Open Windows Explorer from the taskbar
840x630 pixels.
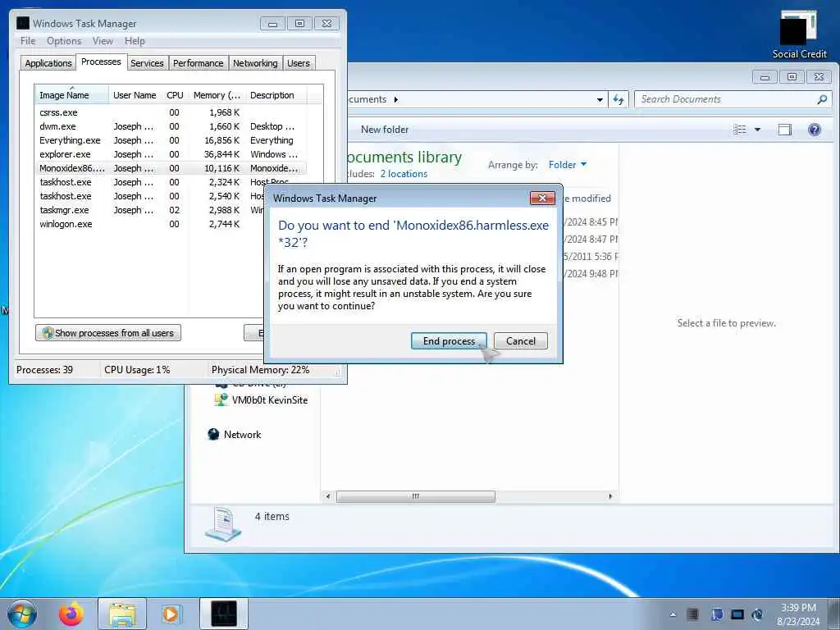[x=121, y=614]
